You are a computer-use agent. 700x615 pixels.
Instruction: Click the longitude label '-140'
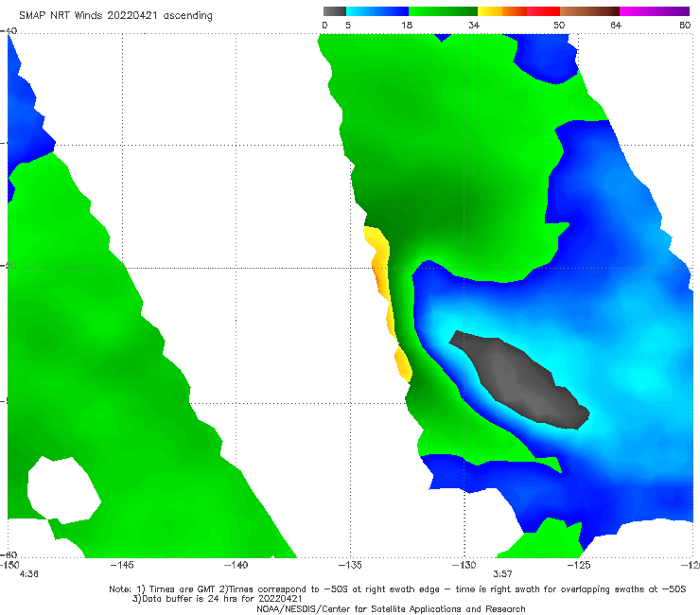(236, 565)
